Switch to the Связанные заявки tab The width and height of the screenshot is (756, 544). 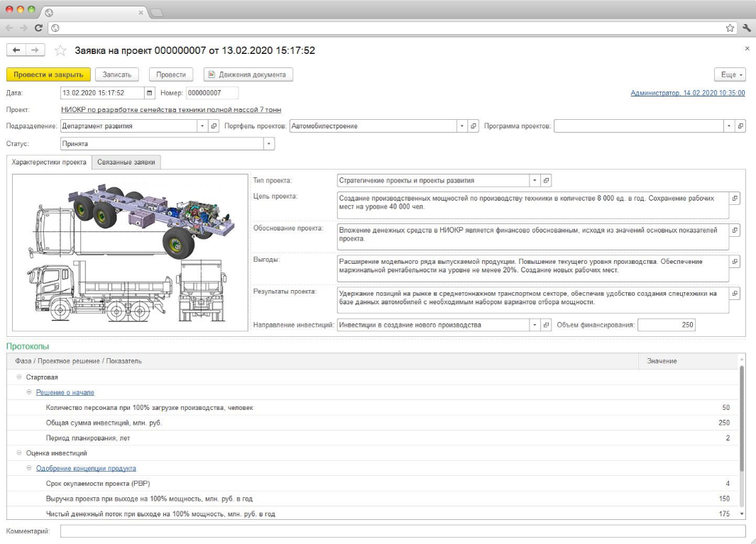click(127, 162)
